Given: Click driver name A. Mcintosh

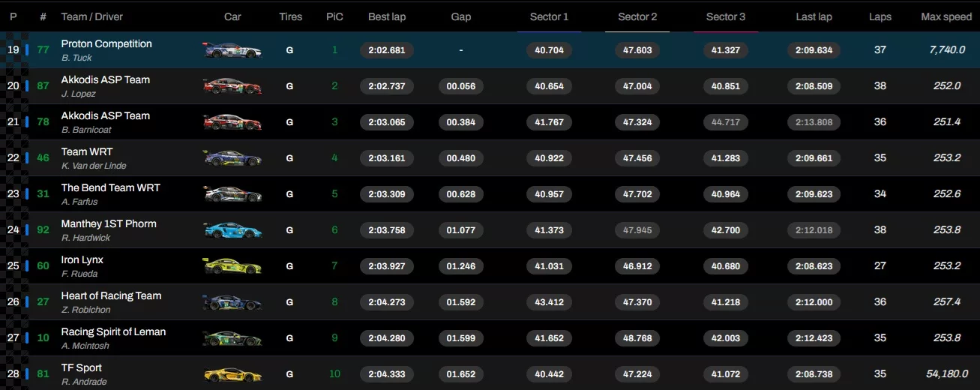Looking at the screenshot, I should tap(85, 346).
